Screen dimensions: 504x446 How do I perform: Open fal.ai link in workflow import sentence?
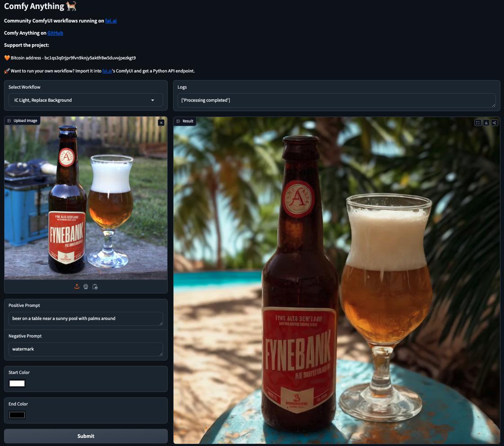[107, 71]
